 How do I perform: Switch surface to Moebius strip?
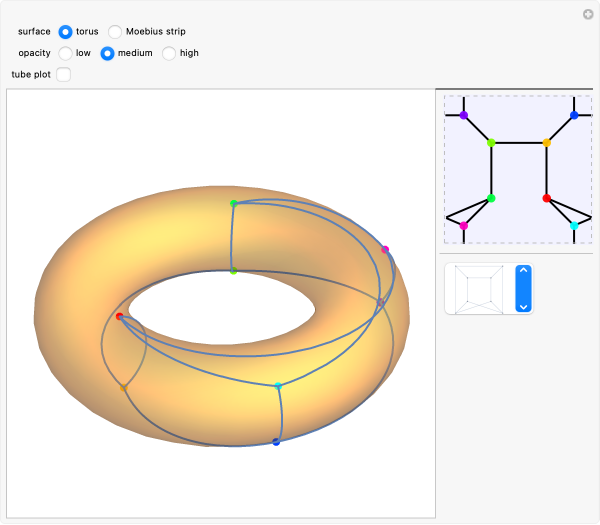coord(115,32)
